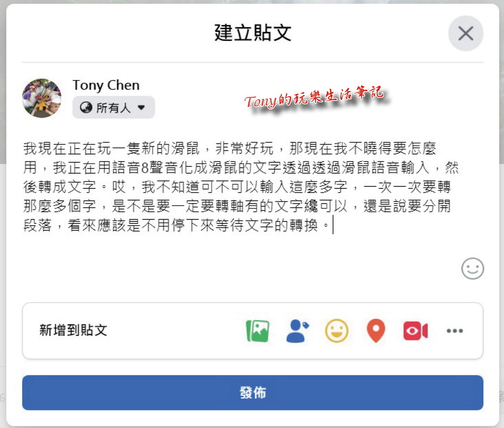The width and height of the screenshot is (504, 428).
Task: Click the Tony的玩樂生活筆記 watermark text
Action: pos(314,97)
